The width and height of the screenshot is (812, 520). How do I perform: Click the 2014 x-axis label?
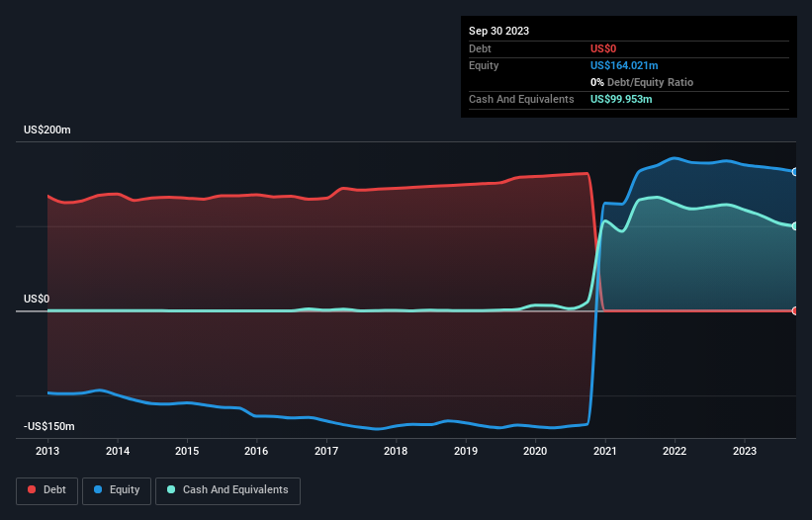(x=118, y=451)
